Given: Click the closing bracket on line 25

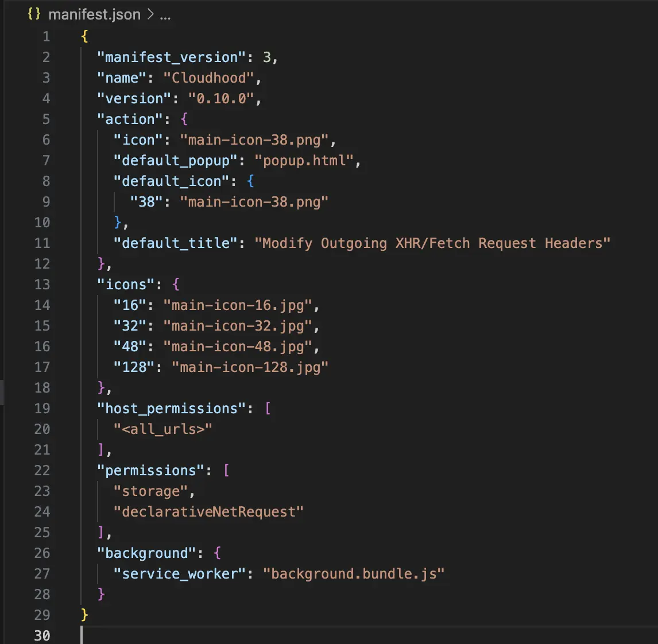Looking at the screenshot, I should coord(100,533).
